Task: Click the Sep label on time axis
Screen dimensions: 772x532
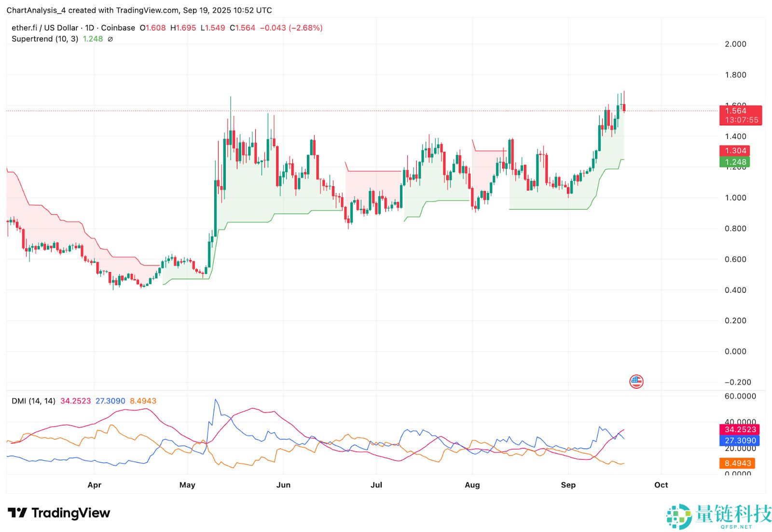Action: point(568,485)
